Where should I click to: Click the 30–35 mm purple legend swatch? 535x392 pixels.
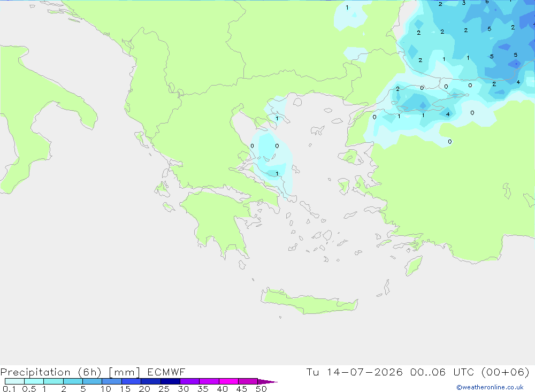[x=190, y=381]
